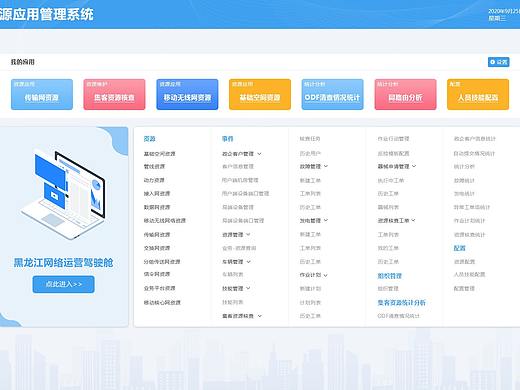Toggle the 集客资源核查 list chevron

259,316
